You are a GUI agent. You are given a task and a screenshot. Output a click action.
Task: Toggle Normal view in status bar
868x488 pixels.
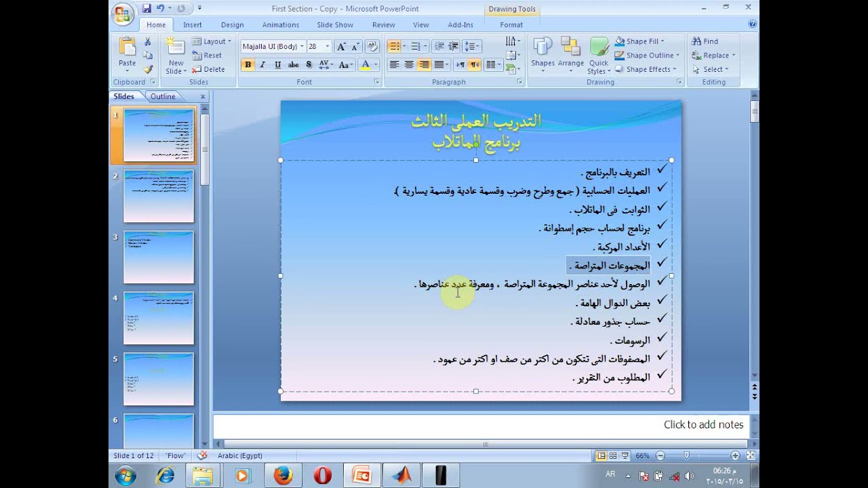(601, 456)
